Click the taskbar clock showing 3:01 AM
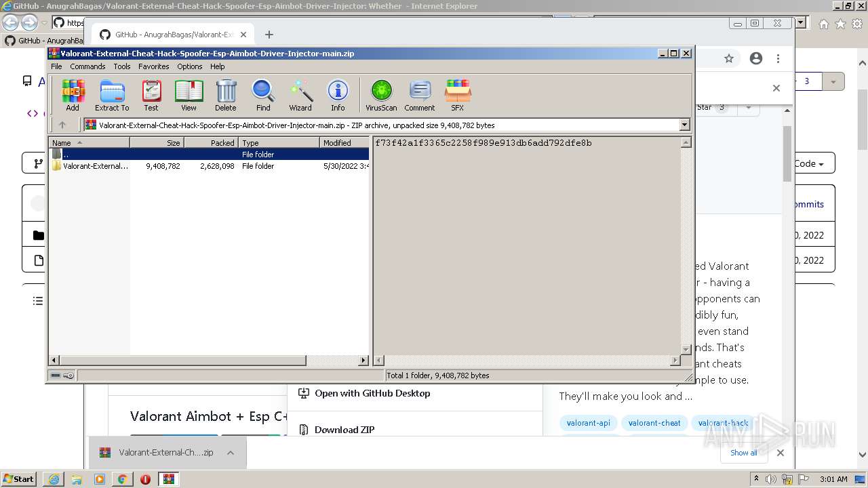Screen dimensions: 868x488 pyautogui.click(x=833, y=479)
